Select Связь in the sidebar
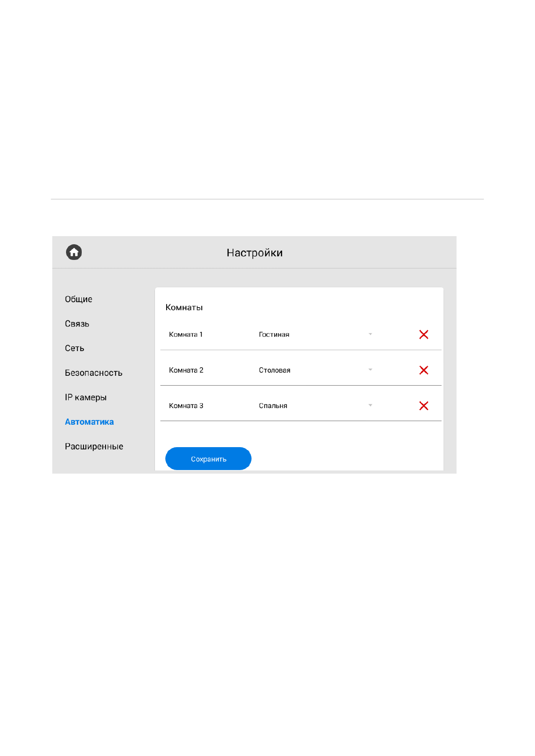Viewport: 535px width, 756px height. [77, 324]
